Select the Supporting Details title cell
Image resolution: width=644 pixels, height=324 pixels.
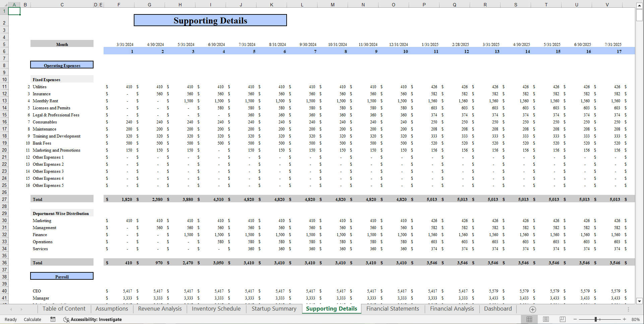210,20
